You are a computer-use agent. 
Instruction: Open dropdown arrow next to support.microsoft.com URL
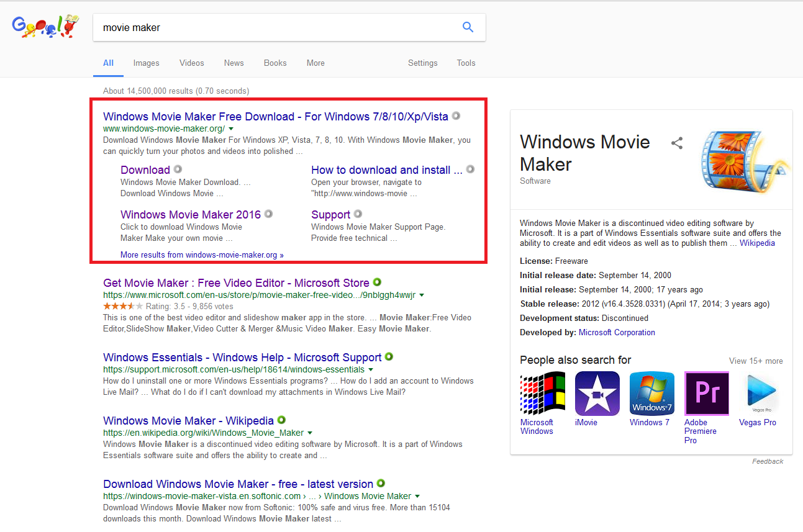tap(370, 370)
